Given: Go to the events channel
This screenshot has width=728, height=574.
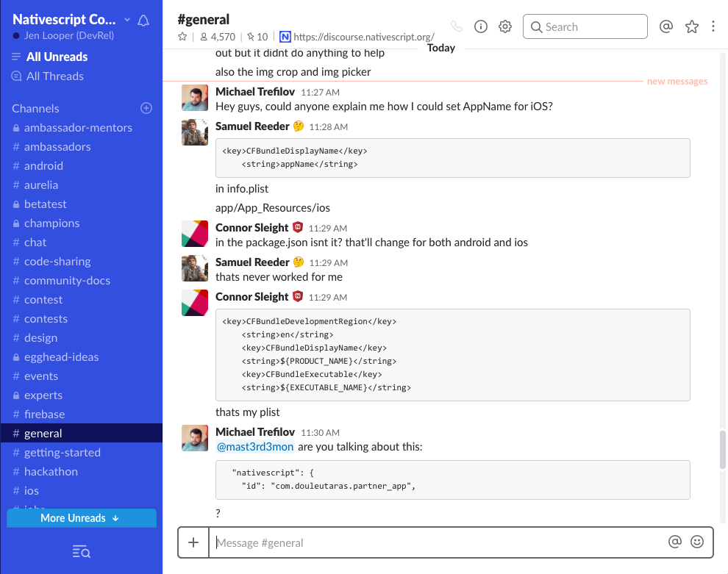Looking at the screenshot, I should [41, 376].
